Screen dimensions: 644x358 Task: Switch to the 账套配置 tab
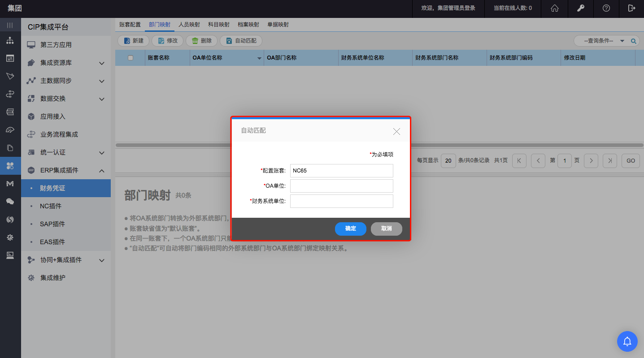[130, 25]
